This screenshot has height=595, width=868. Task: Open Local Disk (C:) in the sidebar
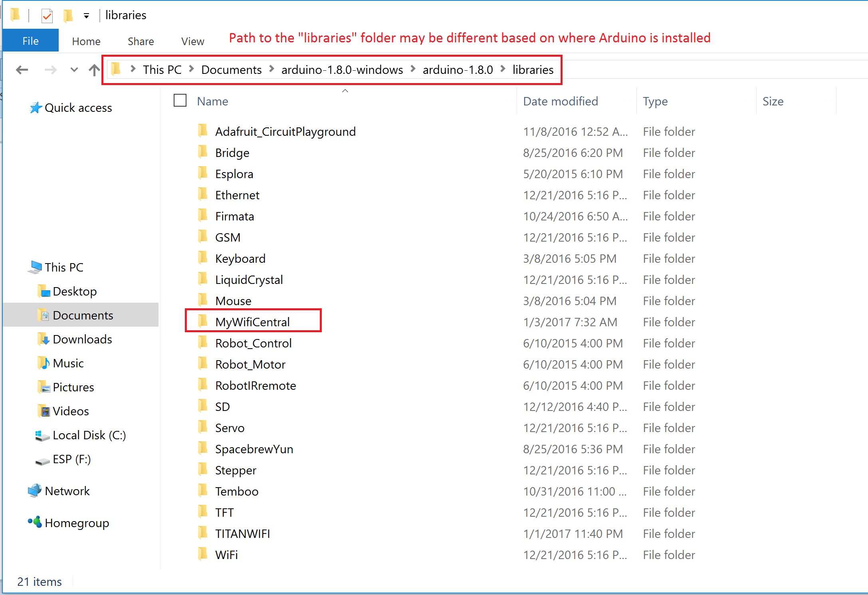(89, 435)
